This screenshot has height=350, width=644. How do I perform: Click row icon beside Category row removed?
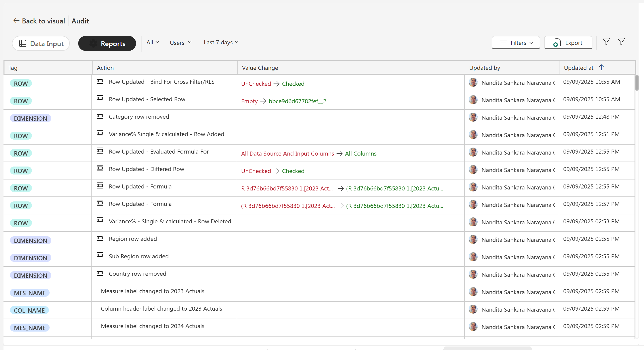(100, 116)
